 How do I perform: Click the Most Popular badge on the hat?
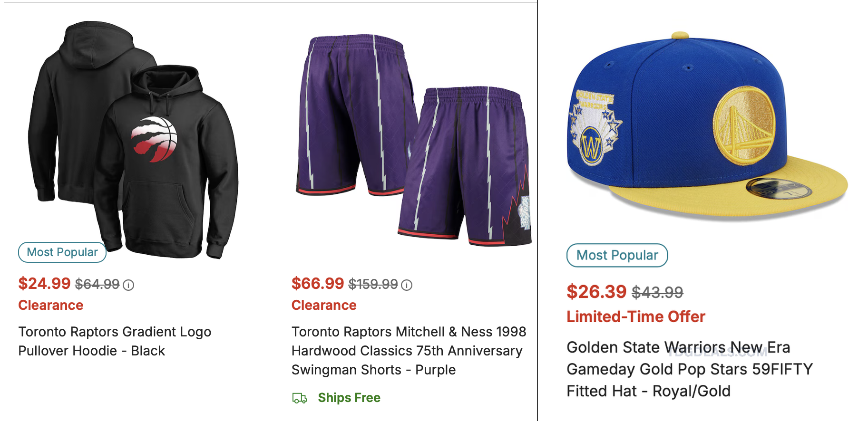point(616,255)
